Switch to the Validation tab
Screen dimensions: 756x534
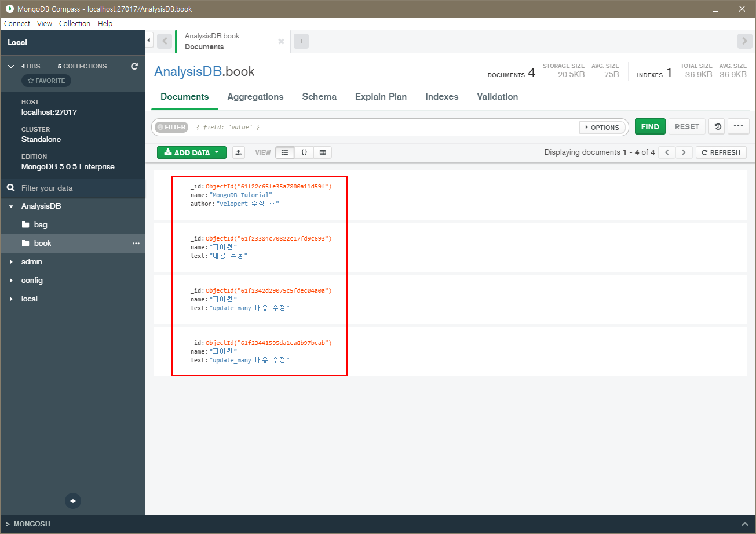point(498,97)
